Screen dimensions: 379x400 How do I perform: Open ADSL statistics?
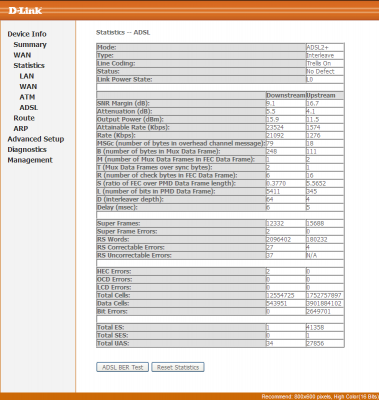[29, 108]
